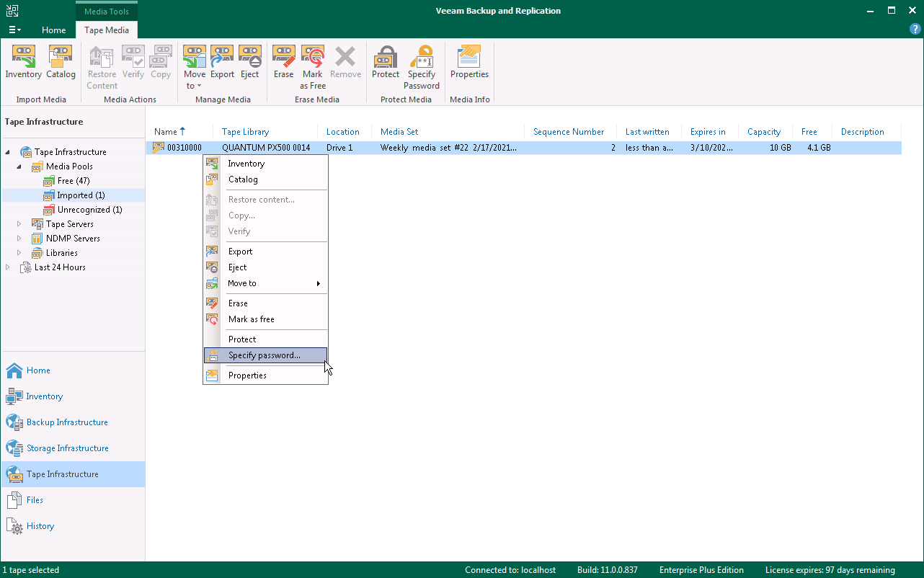The width and height of the screenshot is (924, 578).
Task: Expand the Tape Servers tree node
Action: tap(19, 224)
